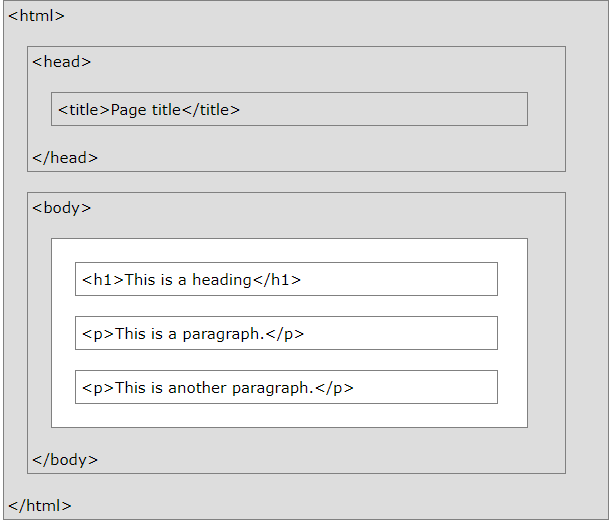The width and height of the screenshot is (609, 523).
Task: Click the <title>Page title</title> box
Action: coord(289,109)
